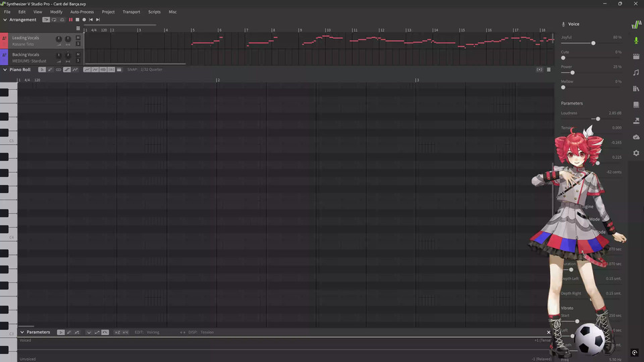Select the direct pitch edit tool in Piano Roll
This screenshot has width=644, height=362.
click(67, 70)
